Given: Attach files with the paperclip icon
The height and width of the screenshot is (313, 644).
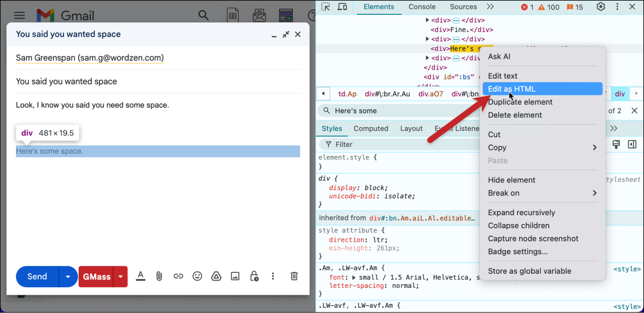Looking at the screenshot, I should point(159,276).
